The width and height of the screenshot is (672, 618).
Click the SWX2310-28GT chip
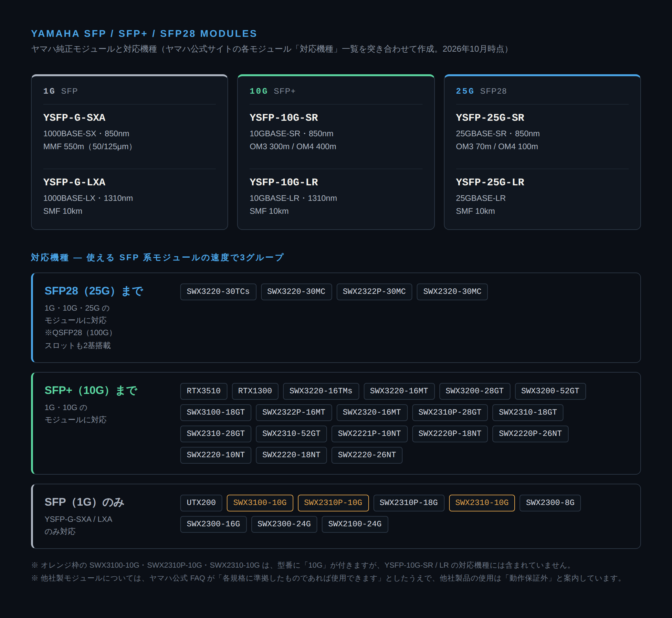point(216,434)
